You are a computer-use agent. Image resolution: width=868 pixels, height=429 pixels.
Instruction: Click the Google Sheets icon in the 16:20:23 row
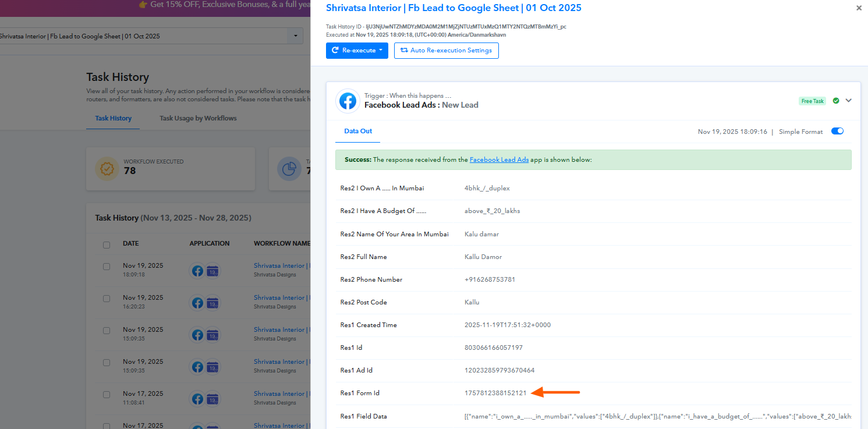coord(212,303)
